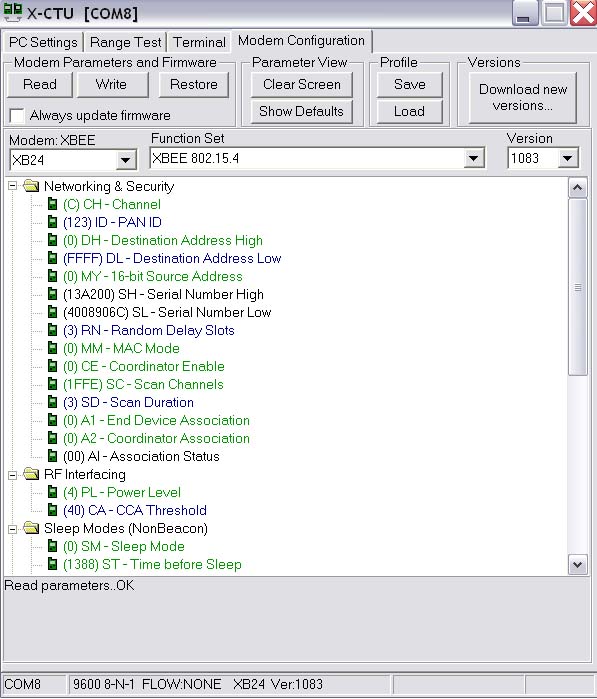597x699 pixels.
Task: Click the DL Destination Address Low icon
Action: point(53,258)
